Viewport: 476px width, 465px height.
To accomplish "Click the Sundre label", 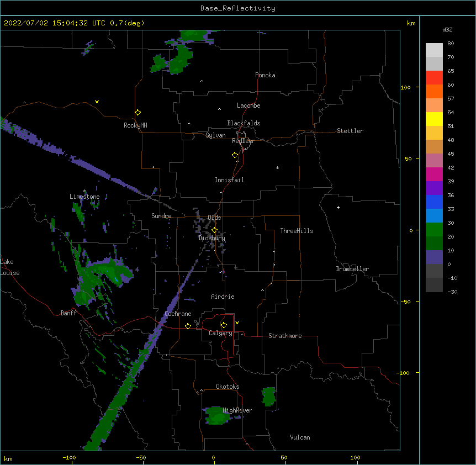I will coord(161,216).
